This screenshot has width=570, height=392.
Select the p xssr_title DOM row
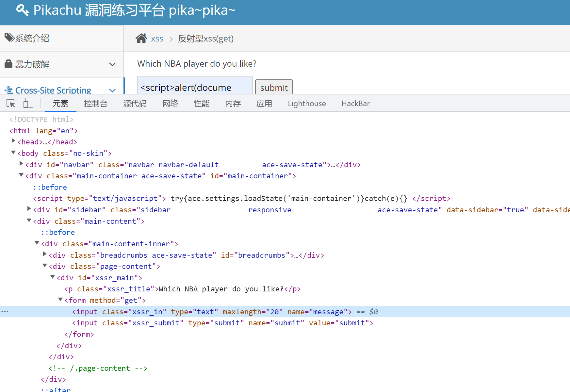click(285, 289)
